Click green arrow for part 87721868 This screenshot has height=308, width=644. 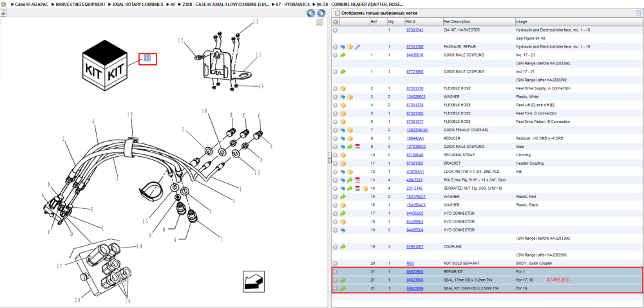[x=343, y=72]
